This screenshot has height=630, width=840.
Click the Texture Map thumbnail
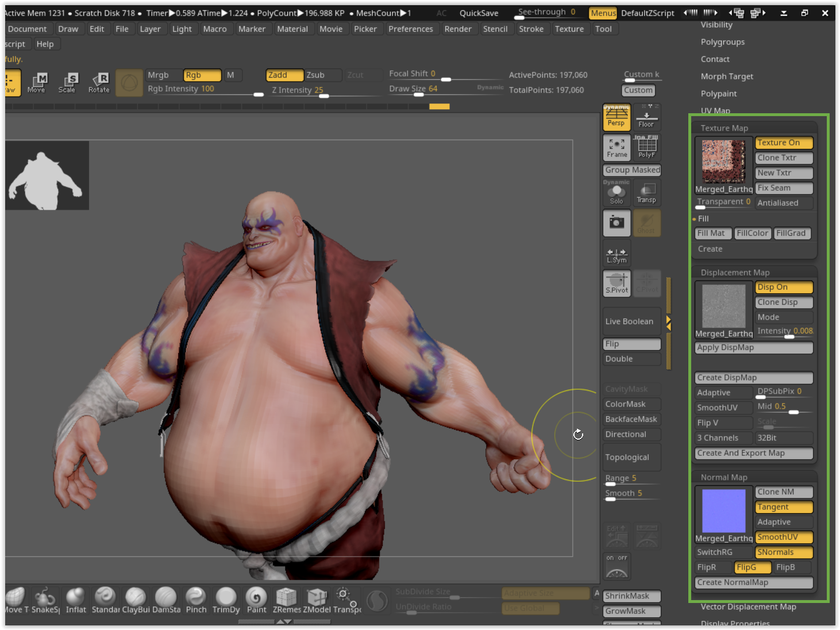(x=723, y=160)
